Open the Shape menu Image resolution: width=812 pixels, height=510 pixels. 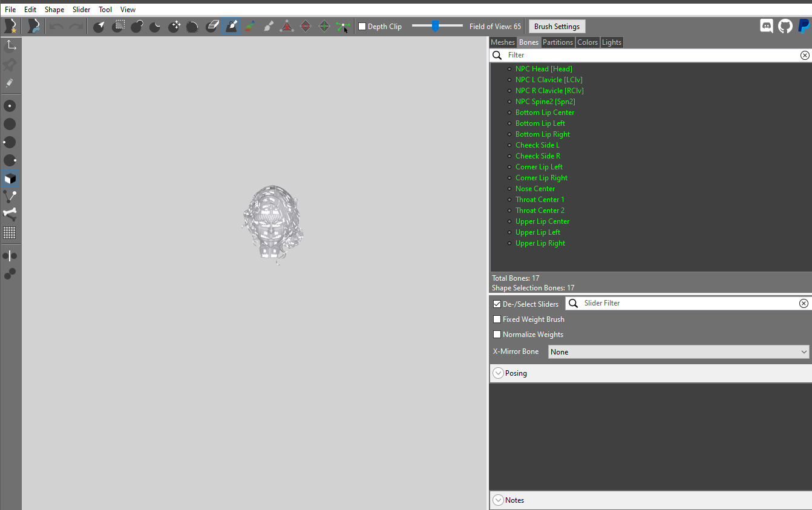coord(54,10)
